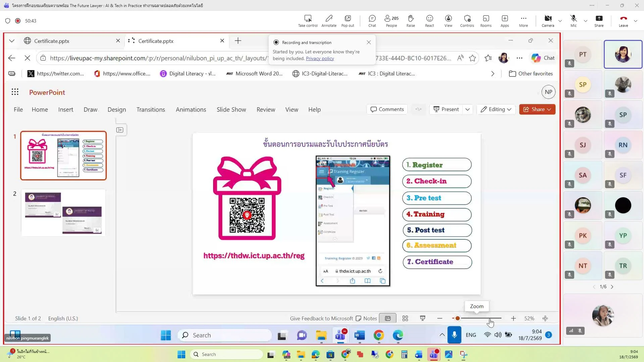
Task: Open the Editing mode dropdown
Action: pyautogui.click(x=496, y=109)
